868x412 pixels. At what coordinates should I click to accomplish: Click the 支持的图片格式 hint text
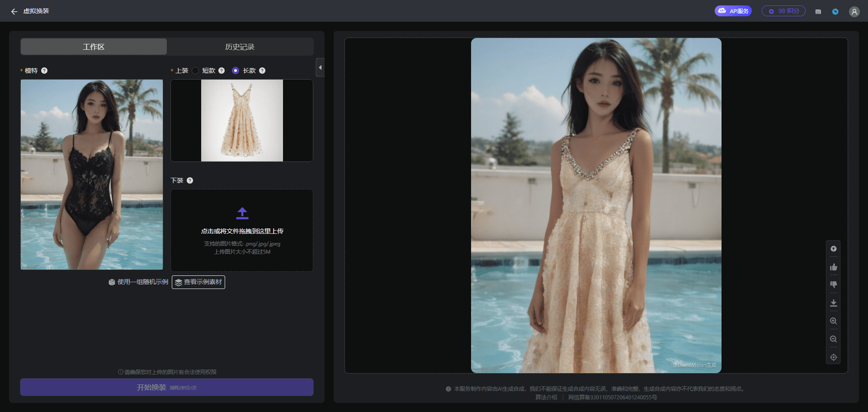click(242, 244)
